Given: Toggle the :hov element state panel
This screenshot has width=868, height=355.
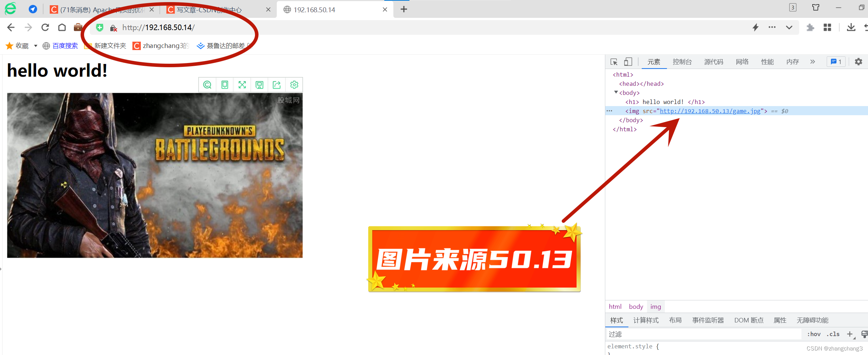Looking at the screenshot, I should [814, 334].
